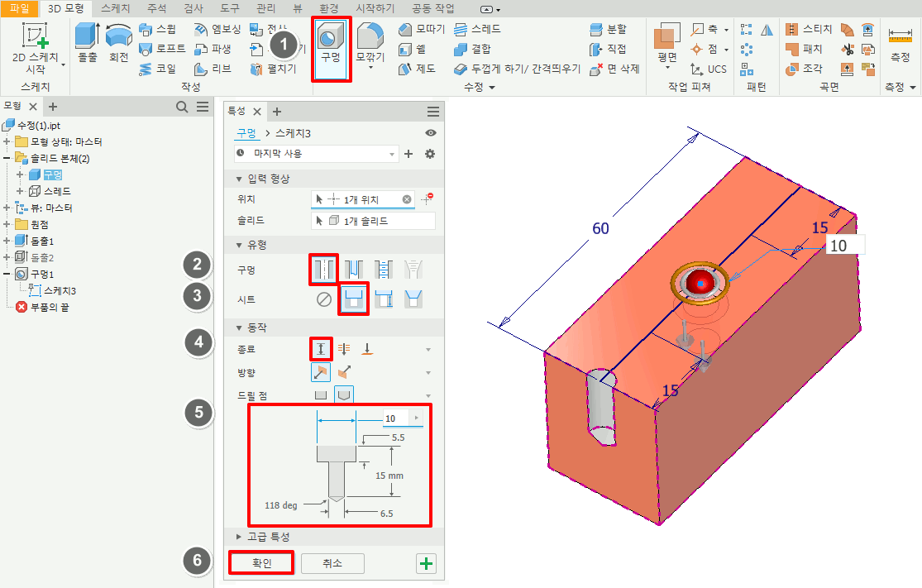Collapse the 솔리드 본체(2) tree node

(x=7, y=159)
